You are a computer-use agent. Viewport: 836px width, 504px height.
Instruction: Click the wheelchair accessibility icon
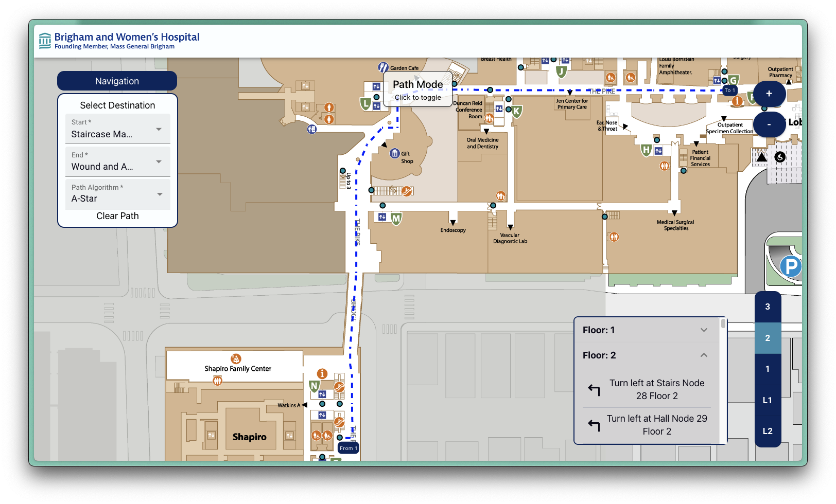[780, 157]
